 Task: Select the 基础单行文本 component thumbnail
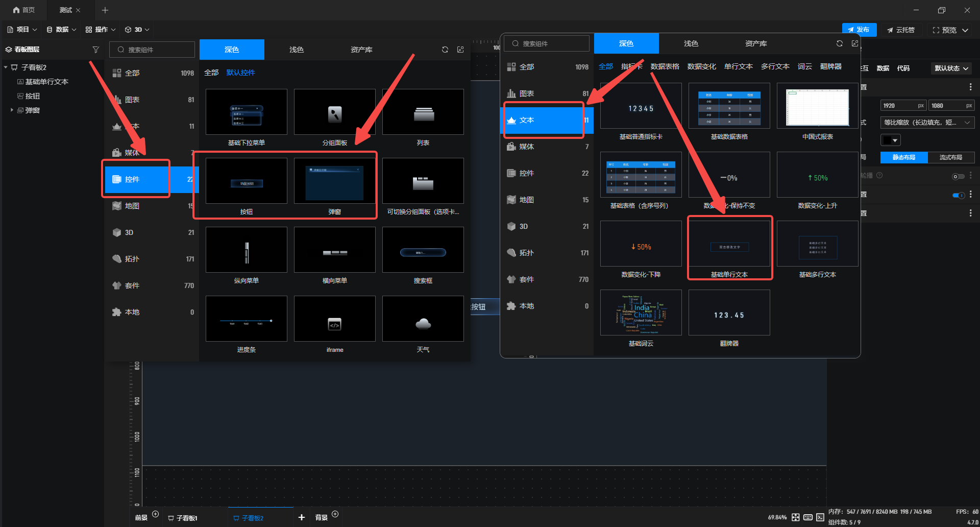pos(729,248)
